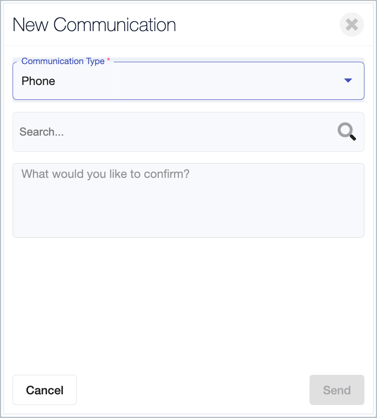
Task: Choose Cancel at the dialog bottom
Action: tap(45, 390)
